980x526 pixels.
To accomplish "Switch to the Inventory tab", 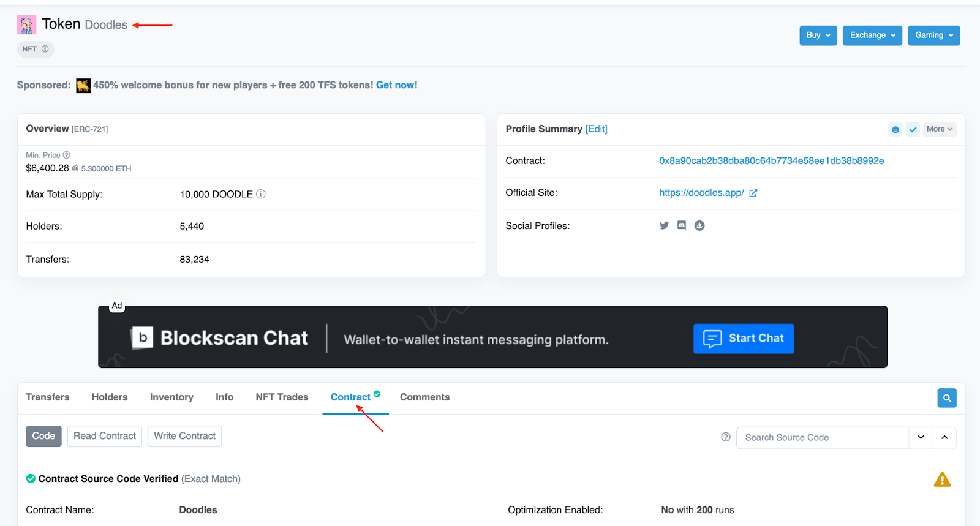I will point(171,397).
